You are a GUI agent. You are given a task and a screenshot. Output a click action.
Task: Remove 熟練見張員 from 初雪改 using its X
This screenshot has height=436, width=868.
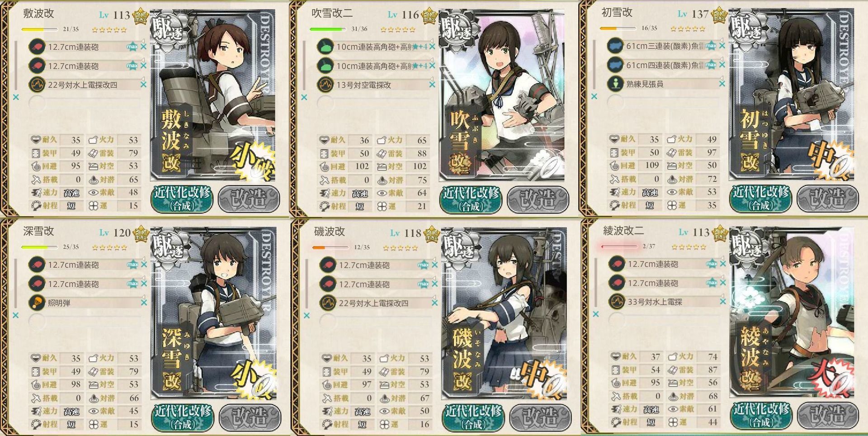pos(722,84)
